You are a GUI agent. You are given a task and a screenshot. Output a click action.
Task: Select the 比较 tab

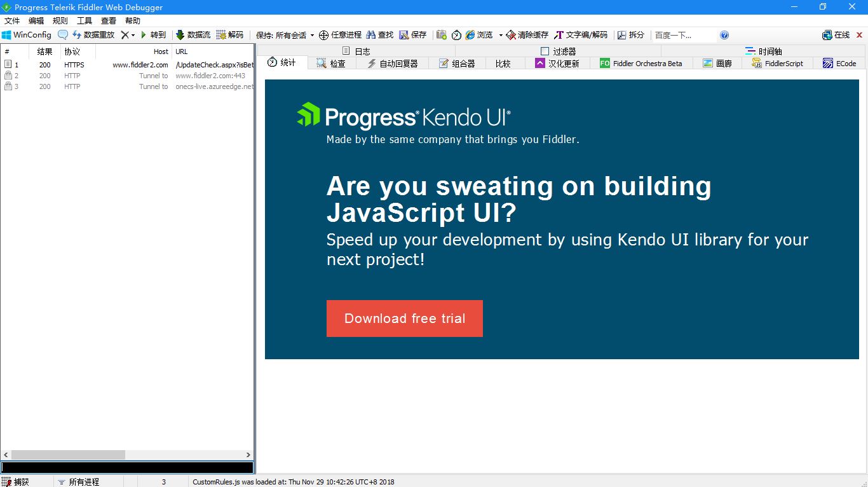click(503, 63)
